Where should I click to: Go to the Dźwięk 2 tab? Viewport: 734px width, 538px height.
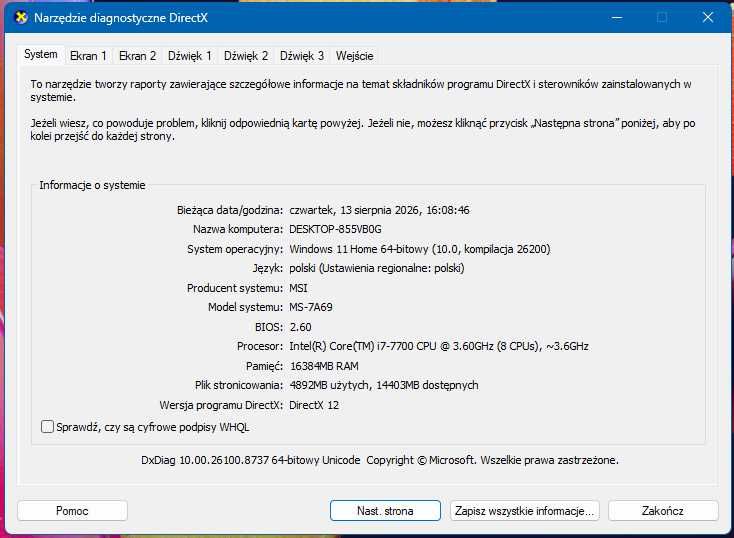coord(246,56)
